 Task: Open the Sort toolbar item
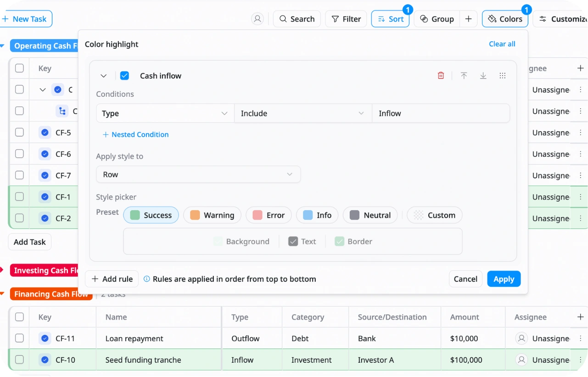point(390,19)
